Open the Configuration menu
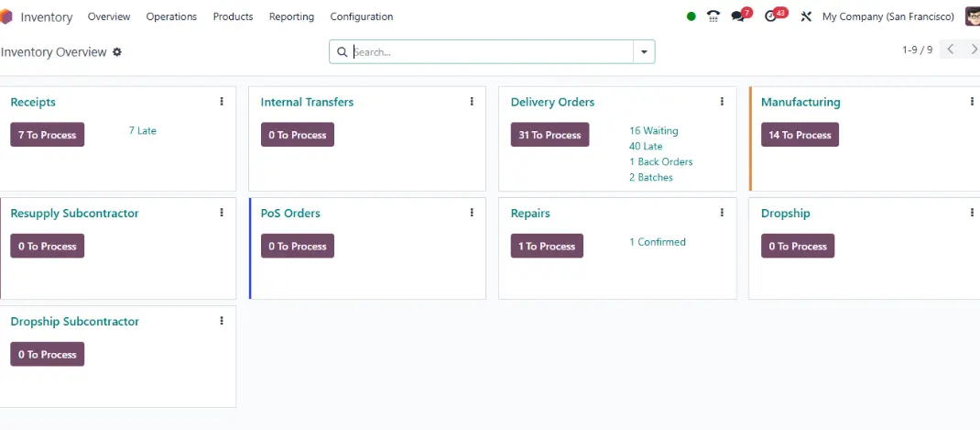This screenshot has width=980, height=430. [361, 17]
